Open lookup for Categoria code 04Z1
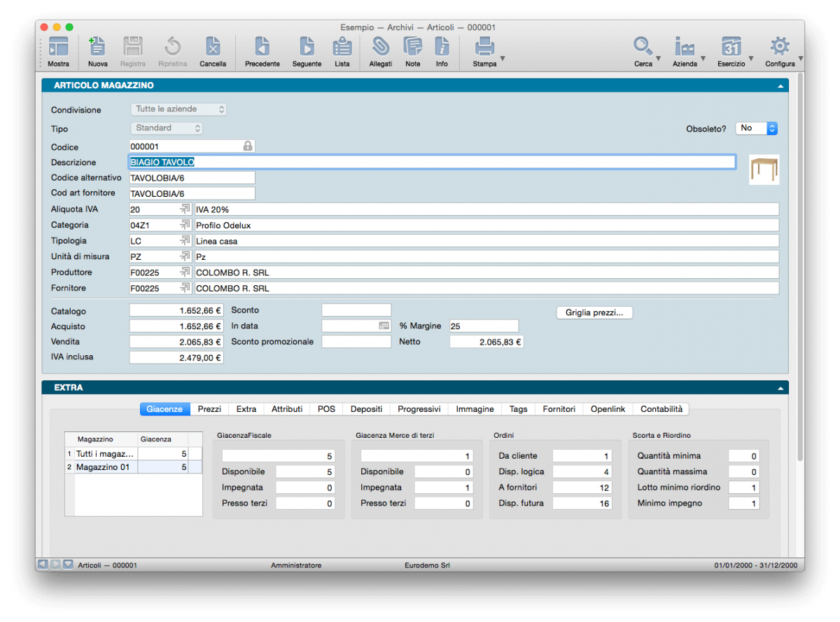The width and height of the screenshot is (840, 622). 185,226
